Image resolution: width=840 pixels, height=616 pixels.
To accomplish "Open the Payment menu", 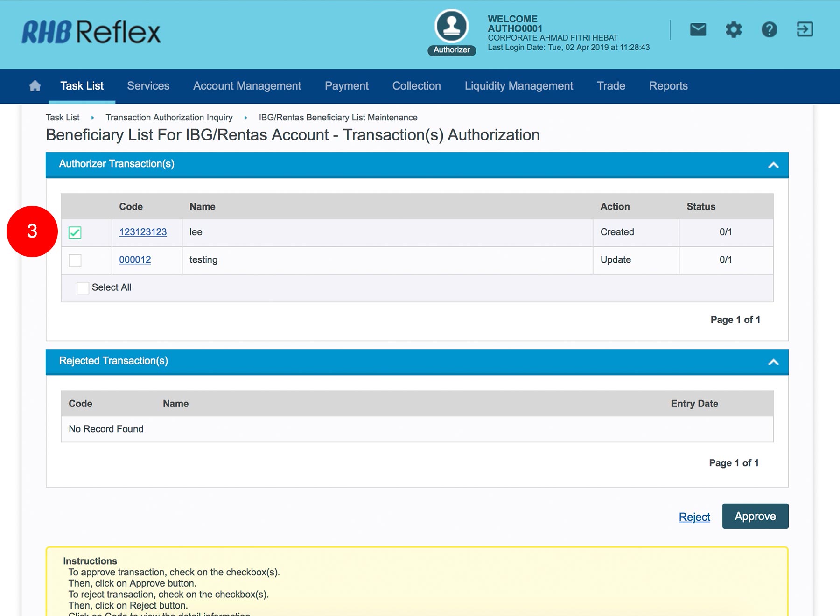I will 346,86.
